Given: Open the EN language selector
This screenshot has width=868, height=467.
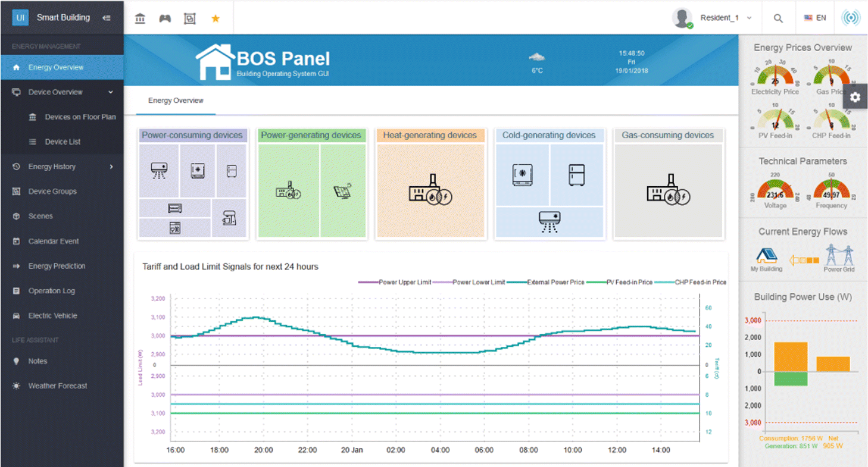Looking at the screenshot, I should tap(815, 18).
